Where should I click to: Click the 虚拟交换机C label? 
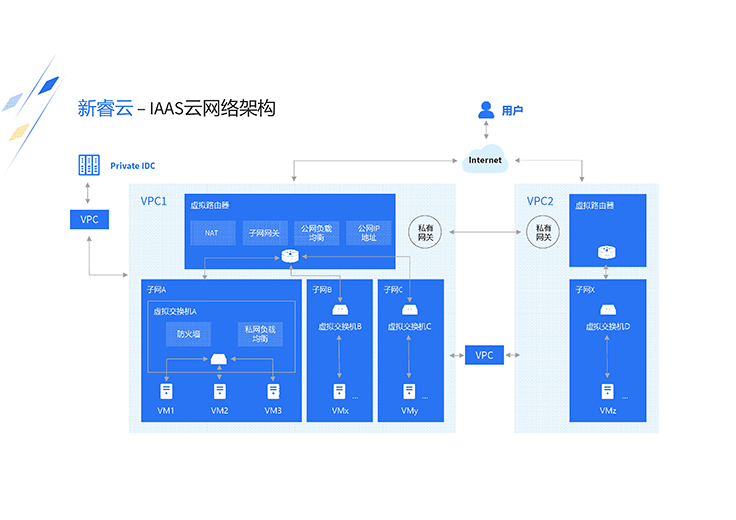click(x=409, y=327)
